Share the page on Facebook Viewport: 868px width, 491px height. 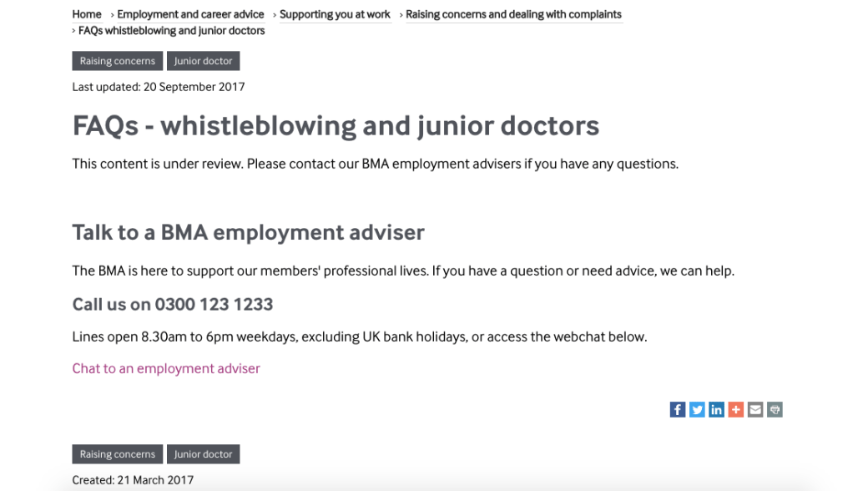pos(678,409)
